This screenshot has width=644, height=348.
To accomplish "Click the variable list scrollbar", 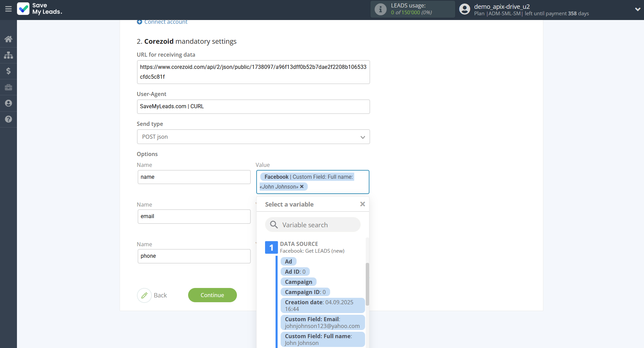I will pos(367,284).
